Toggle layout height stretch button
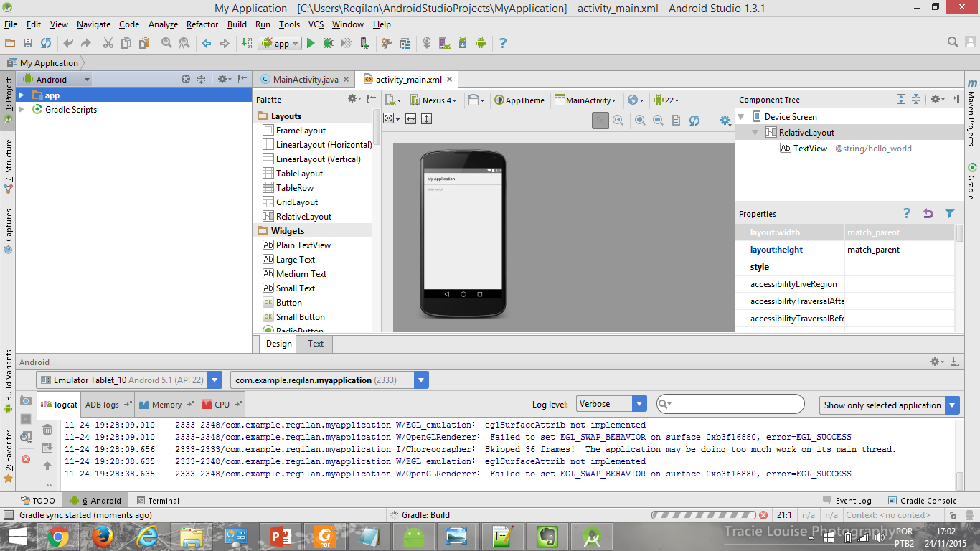This screenshot has width=980, height=551. (426, 118)
